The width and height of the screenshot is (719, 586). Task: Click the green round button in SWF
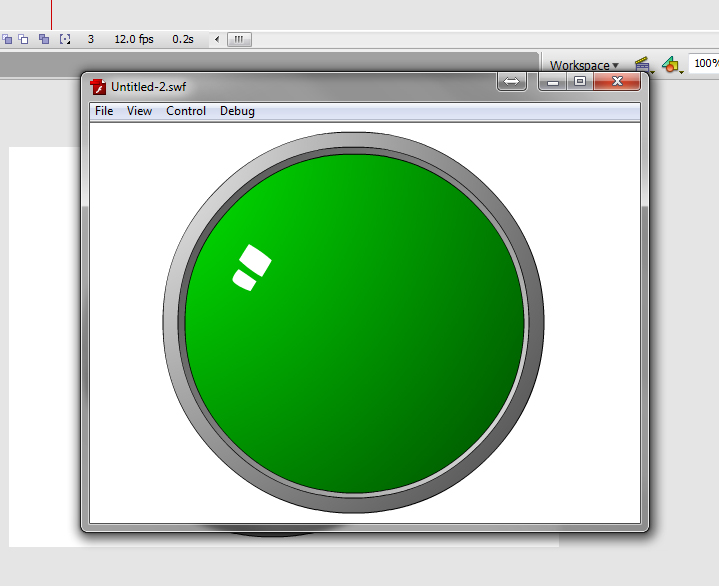click(x=354, y=322)
